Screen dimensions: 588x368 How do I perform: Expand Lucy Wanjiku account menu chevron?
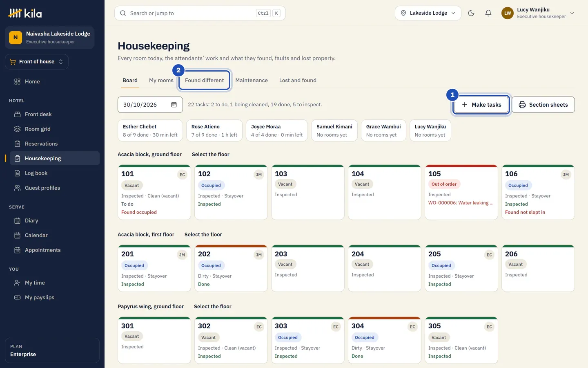point(572,13)
